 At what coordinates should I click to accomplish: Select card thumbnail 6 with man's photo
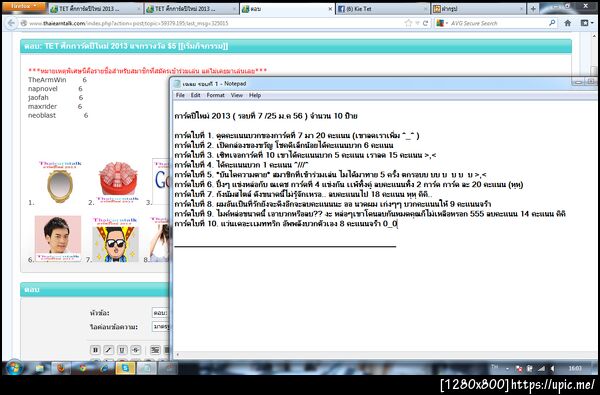pos(58,239)
